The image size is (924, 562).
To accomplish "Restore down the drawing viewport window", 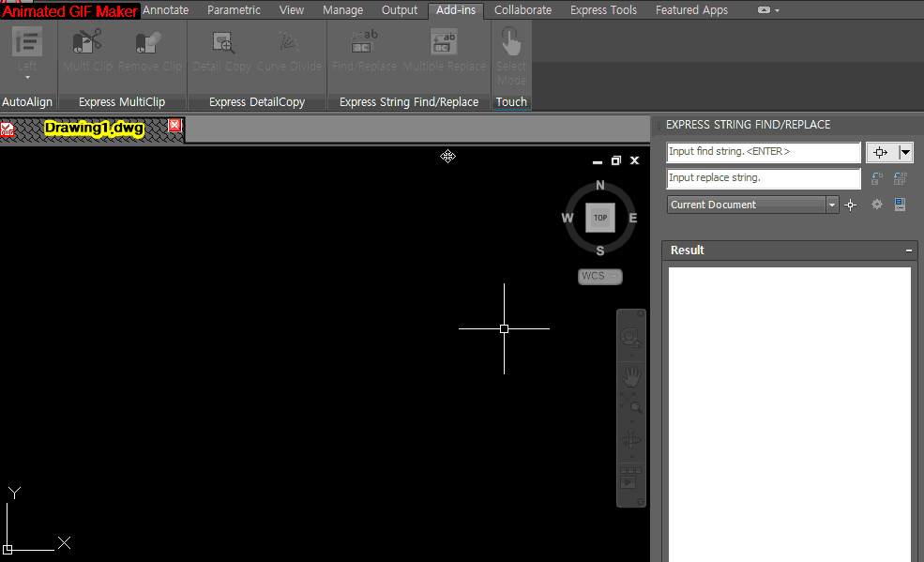I will [x=615, y=160].
